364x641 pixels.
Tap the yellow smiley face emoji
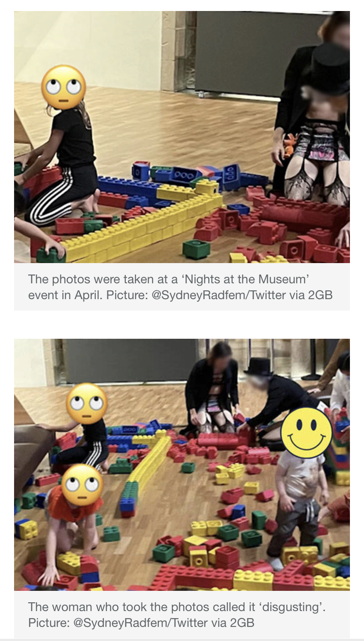point(306,432)
